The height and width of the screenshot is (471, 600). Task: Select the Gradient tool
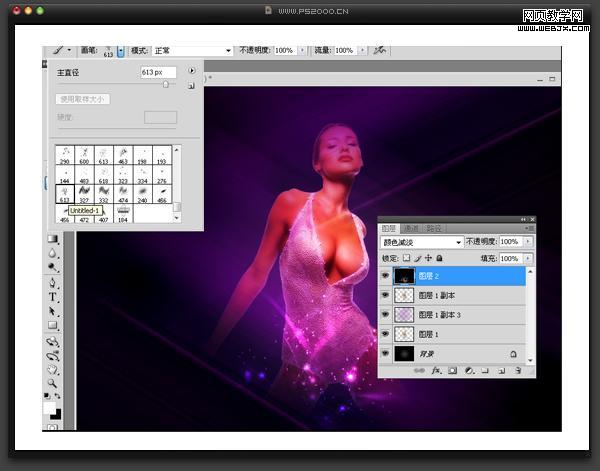click(52, 239)
